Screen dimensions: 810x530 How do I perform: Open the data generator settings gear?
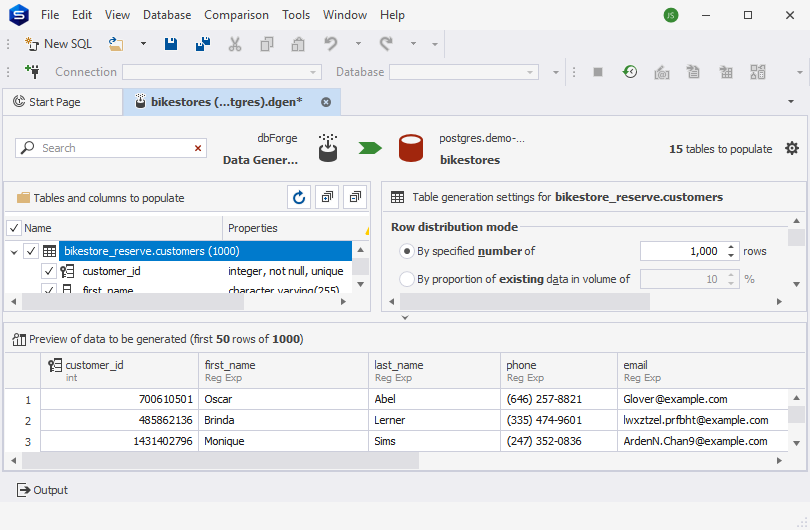pyautogui.click(x=791, y=148)
